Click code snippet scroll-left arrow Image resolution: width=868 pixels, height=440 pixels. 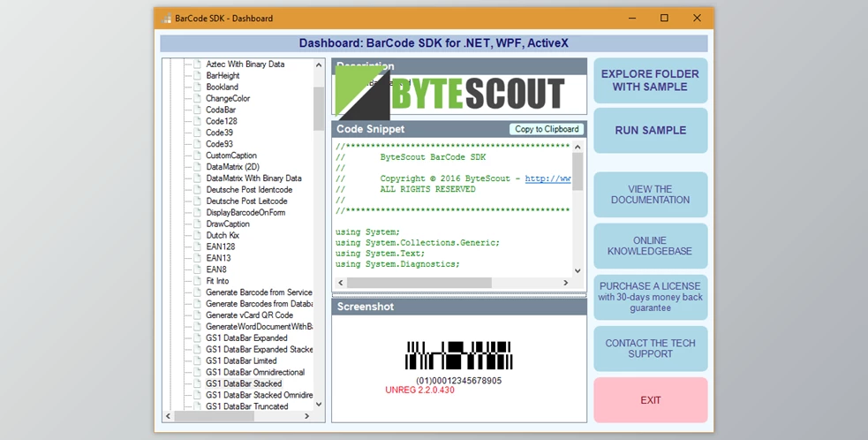click(x=341, y=283)
